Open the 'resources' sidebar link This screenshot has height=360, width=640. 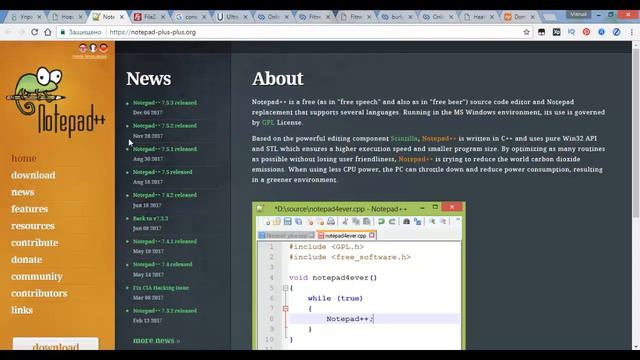tap(33, 226)
